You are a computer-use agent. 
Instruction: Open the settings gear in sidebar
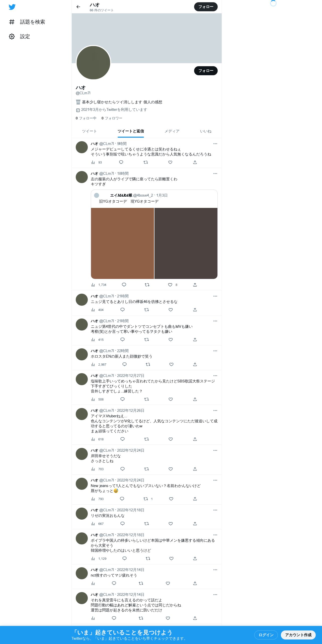12,37
